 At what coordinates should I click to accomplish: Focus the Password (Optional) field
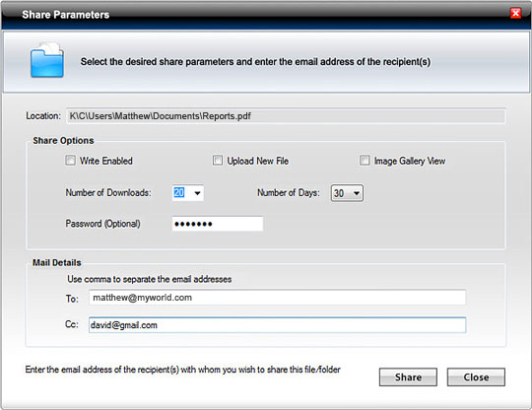click(218, 224)
